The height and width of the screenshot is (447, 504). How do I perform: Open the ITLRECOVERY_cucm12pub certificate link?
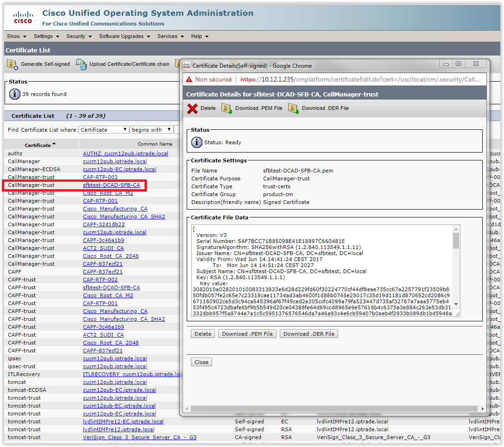coord(131,374)
